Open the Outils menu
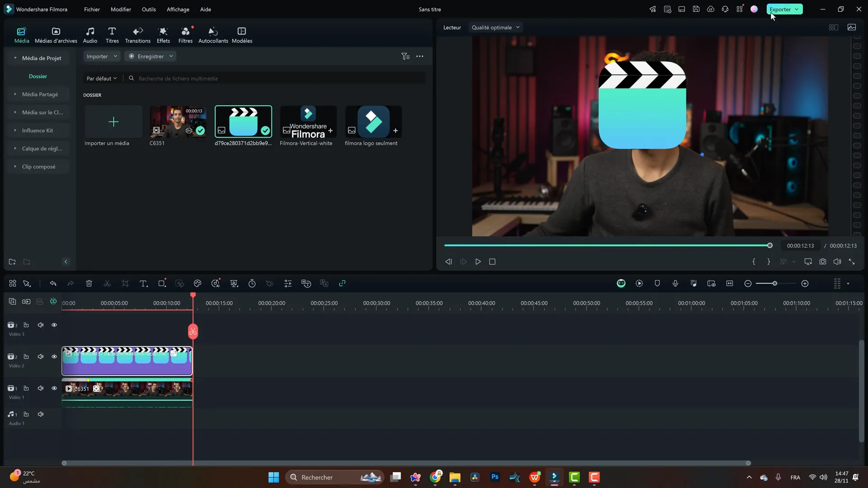The width and height of the screenshot is (868, 488). 149,9
